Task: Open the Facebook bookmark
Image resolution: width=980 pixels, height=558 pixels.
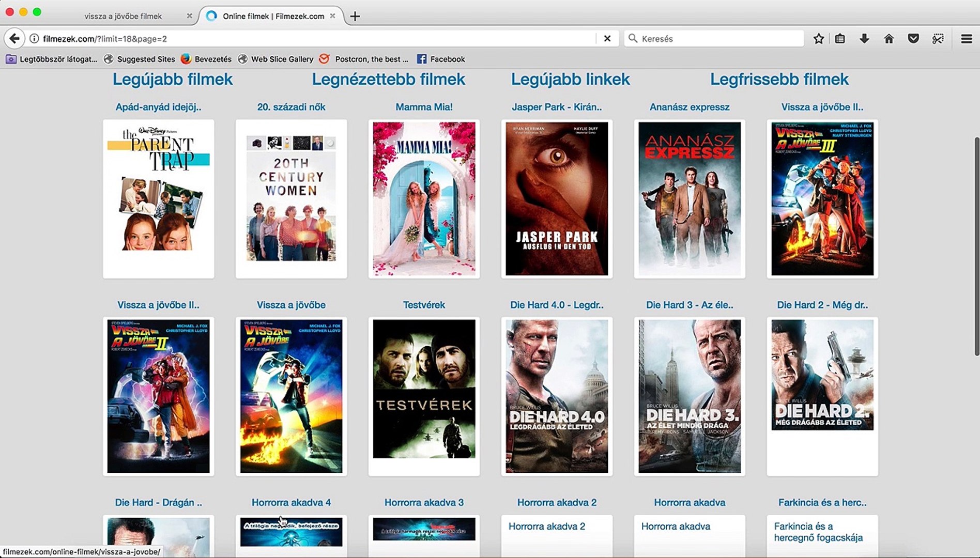Action: (441, 59)
